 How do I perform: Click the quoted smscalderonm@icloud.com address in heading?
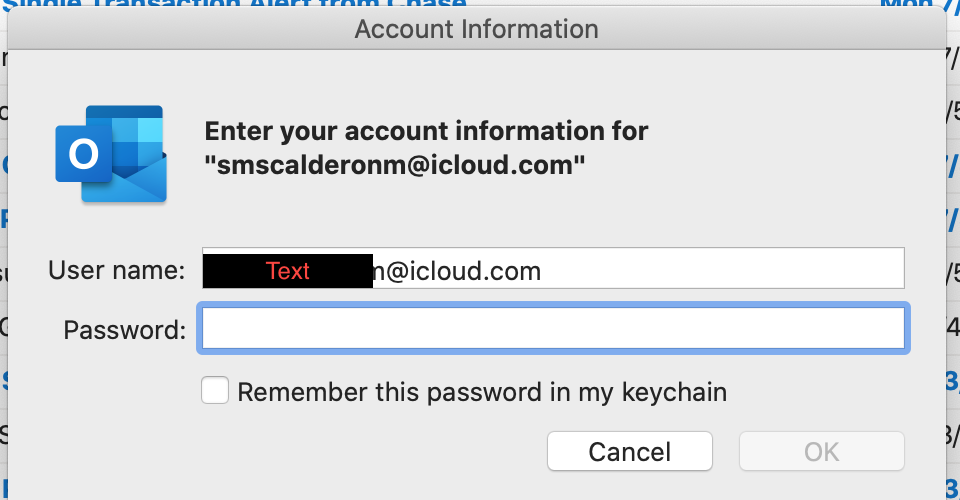[x=394, y=165]
